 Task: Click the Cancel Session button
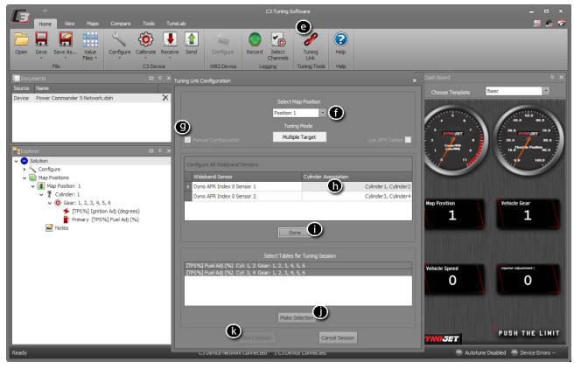pyautogui.click(x=338, y=338)
